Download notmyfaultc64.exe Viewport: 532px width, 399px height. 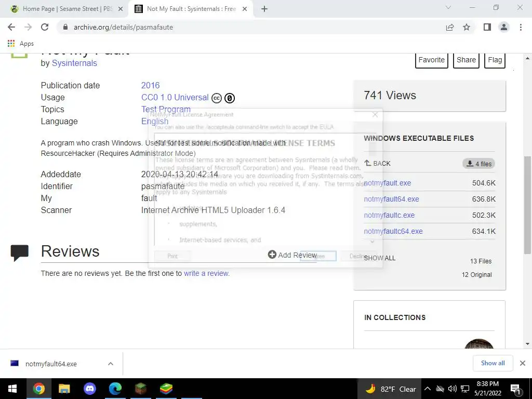[x=393, y=231]
